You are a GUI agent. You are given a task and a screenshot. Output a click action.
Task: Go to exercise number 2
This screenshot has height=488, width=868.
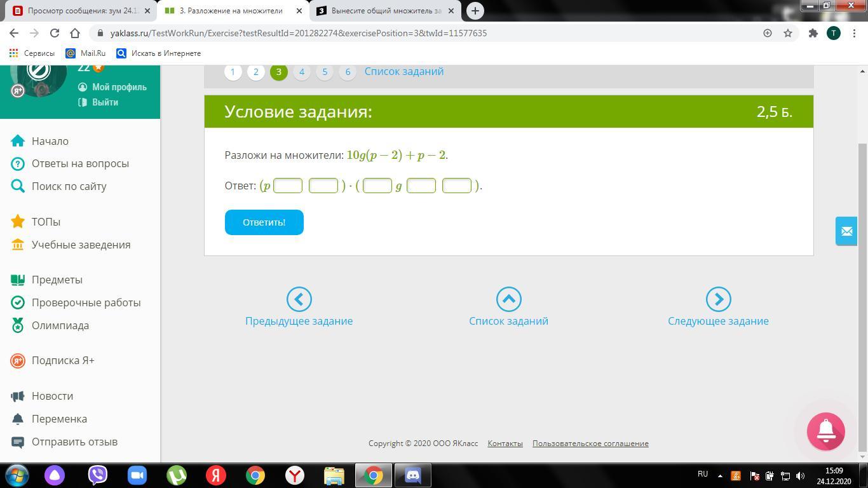click(255, 72)
